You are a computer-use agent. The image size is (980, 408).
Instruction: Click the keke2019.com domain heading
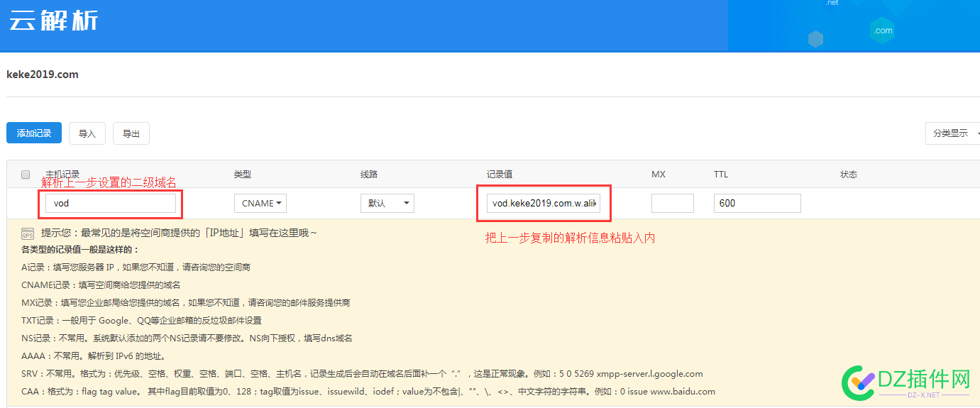(43, 75)
